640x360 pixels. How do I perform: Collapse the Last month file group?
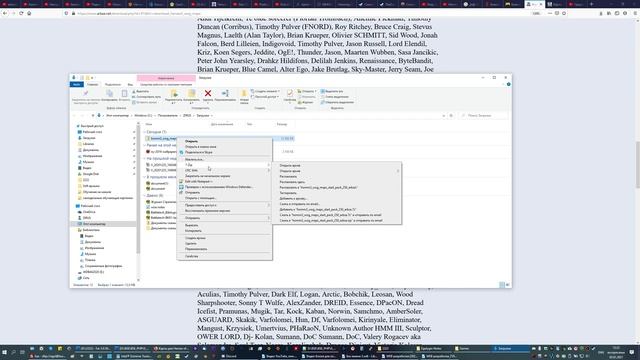[x=144, y=177]
